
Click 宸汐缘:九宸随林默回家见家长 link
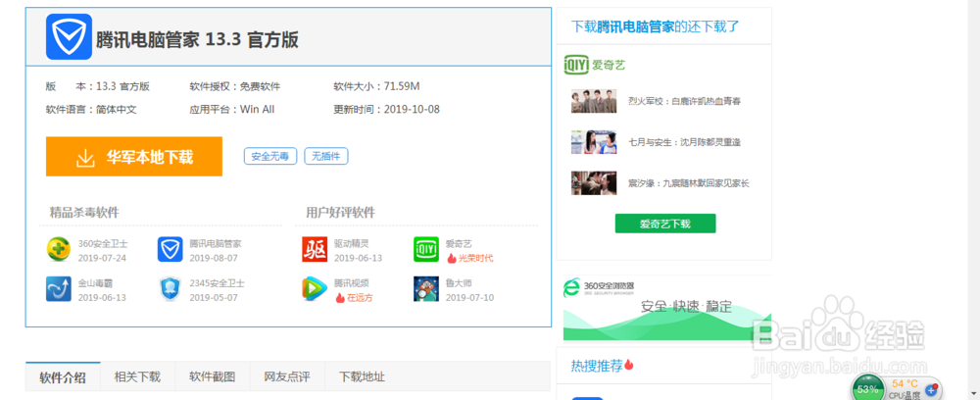[689, 183]
